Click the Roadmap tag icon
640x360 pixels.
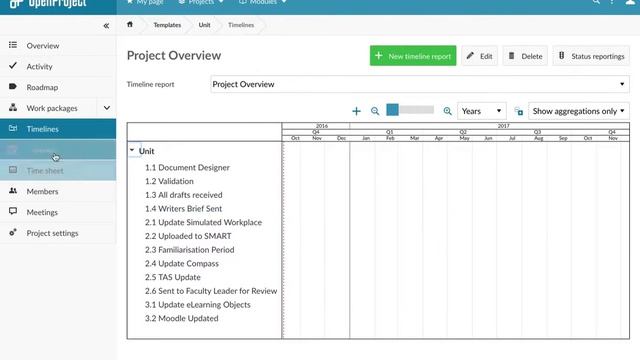coord(13,87)
